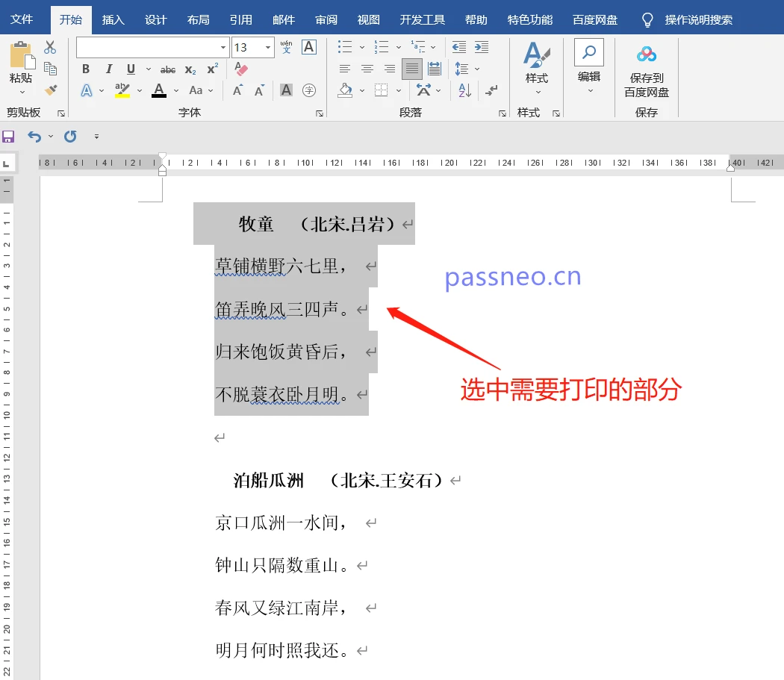Toggle justify alignment button

click(x=412, y=69)
